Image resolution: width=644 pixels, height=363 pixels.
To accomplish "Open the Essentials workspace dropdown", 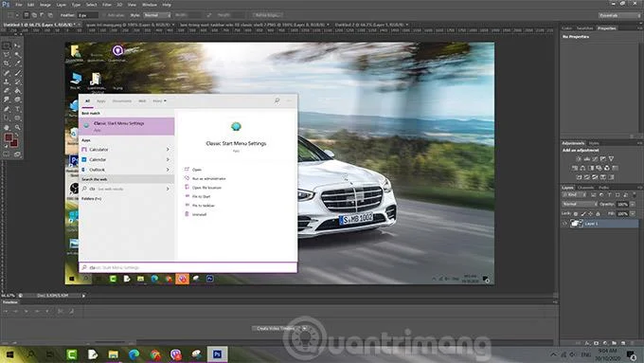I will coord(619,15).
